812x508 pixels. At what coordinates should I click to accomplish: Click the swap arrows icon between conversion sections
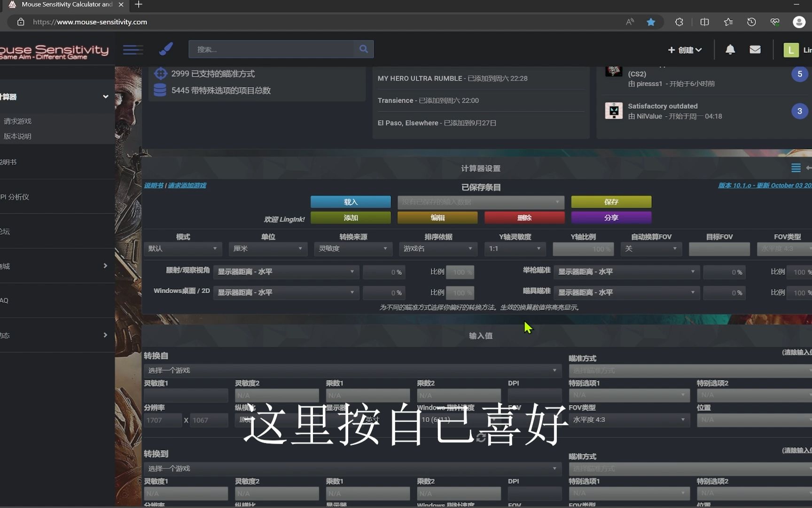coord(481,437)
